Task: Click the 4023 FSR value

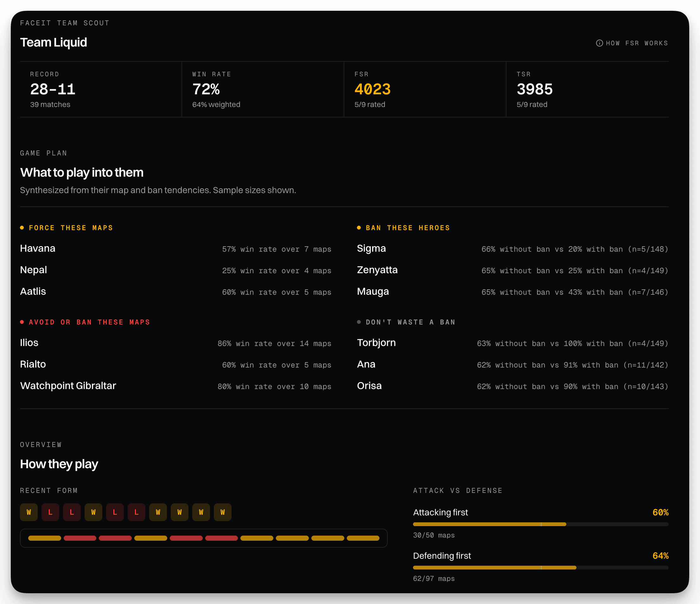Action: click(372, 90)
